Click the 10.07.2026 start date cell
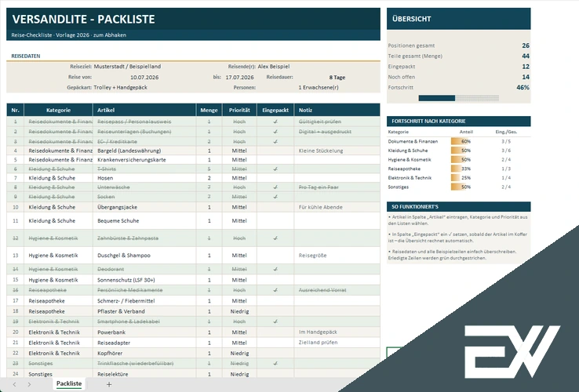Viewport: 579px width, 392px height. click(x=144, y=77)
